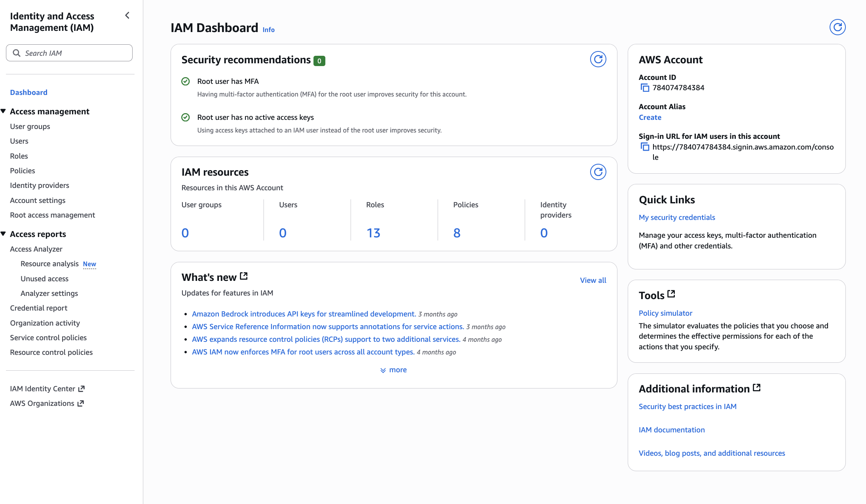Screen dimensions: 866x504
Task: Collapse the Access reports section
Action: pyautogui.click(x=3, y=234)
